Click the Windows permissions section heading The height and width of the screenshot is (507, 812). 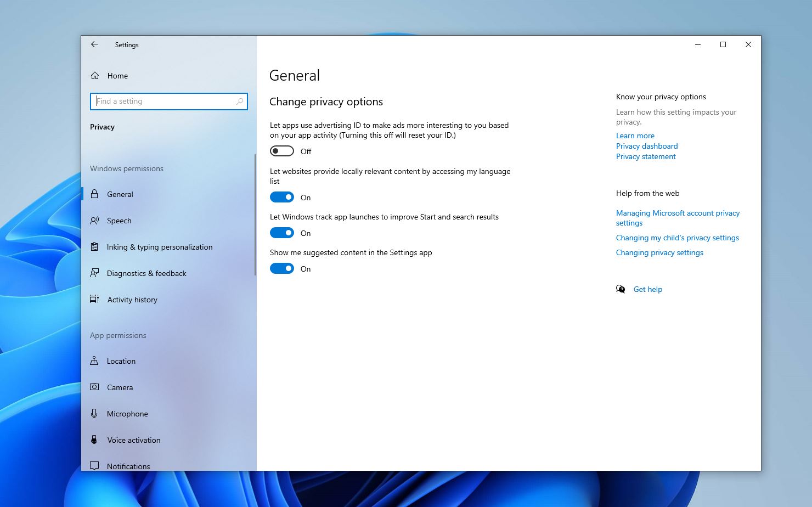tap(127, 168)
